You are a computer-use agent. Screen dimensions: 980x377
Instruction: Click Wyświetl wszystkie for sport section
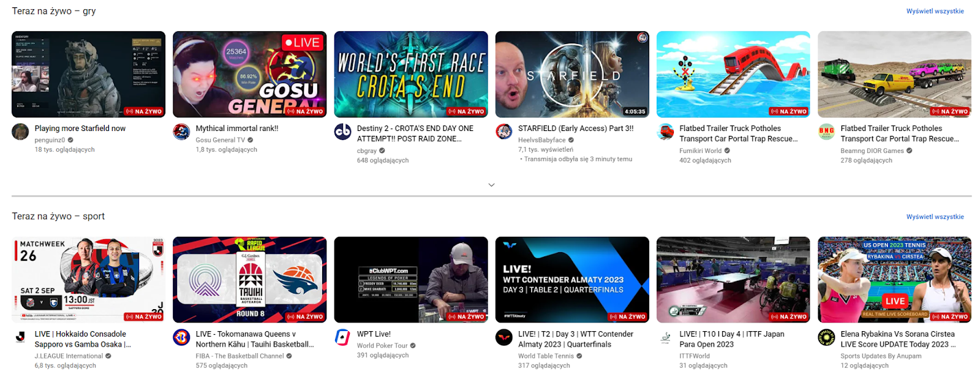pyautogui.click(x=935, y=217)
